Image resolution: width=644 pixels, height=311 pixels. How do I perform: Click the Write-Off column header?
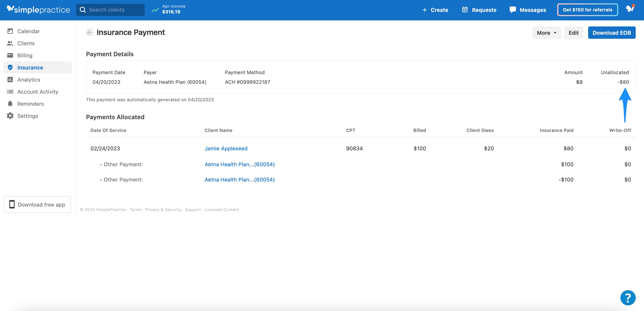coord(620,130)
